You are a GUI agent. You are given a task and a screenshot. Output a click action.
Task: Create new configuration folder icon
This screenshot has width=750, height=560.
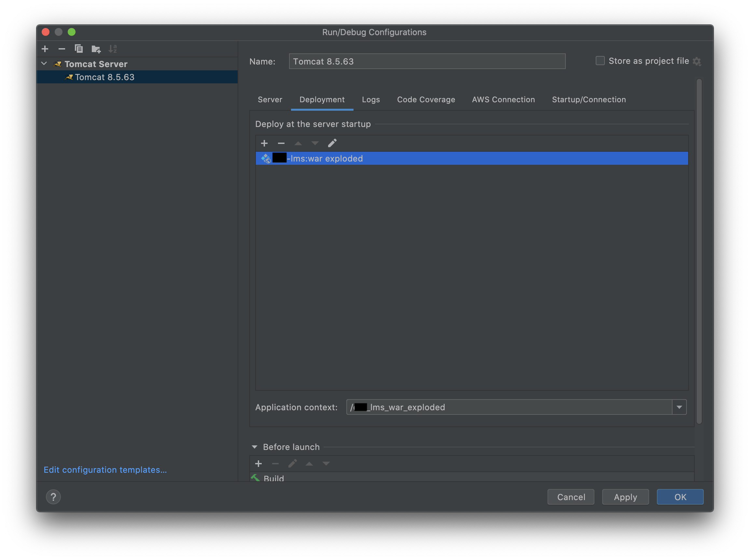96,49
